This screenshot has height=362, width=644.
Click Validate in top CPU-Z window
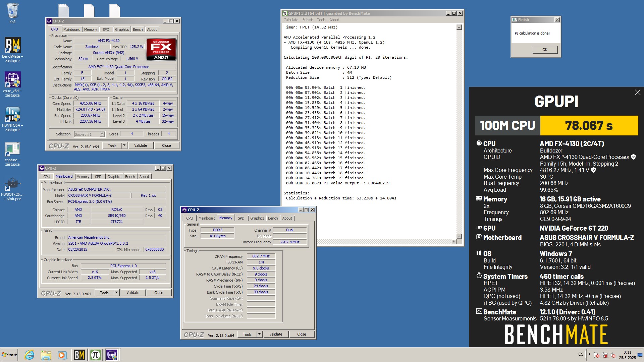pyautogui.click(x=141, y=145)
